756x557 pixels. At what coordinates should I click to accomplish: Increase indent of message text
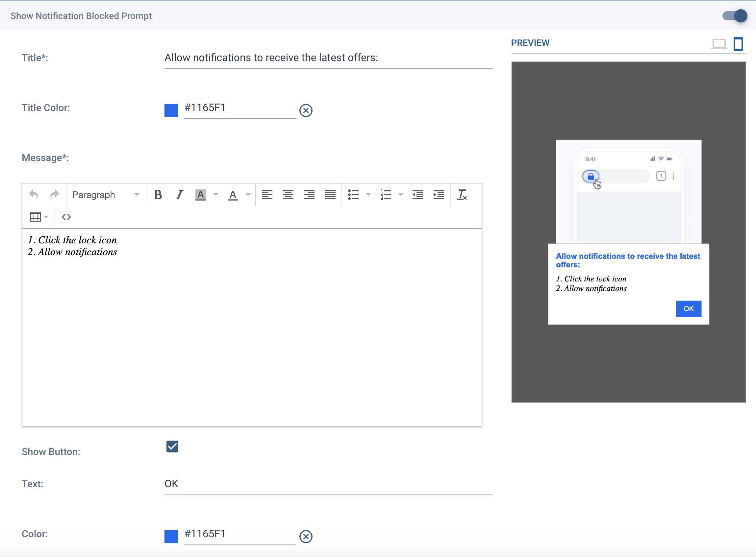439,195
